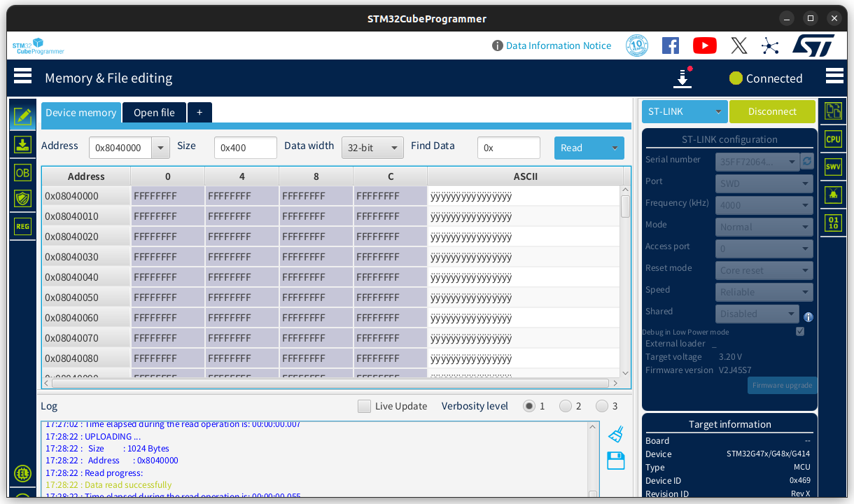
Task: Open the left hamburger menu
Action: 22,76
